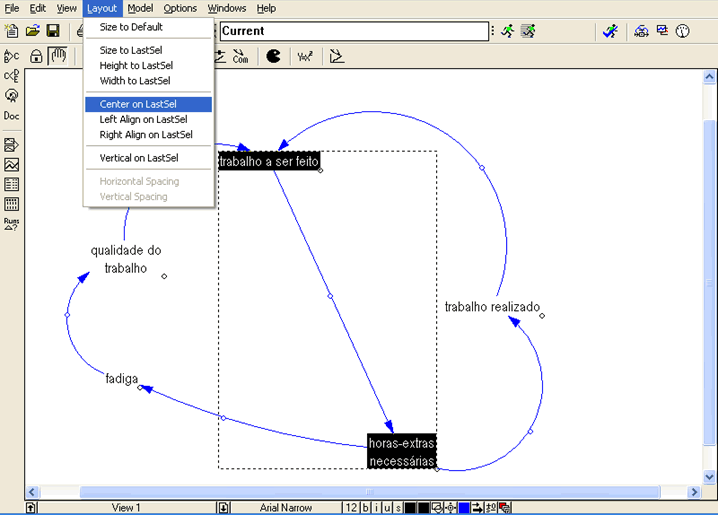719x516 pixels.
Task: Open the Graph analysis tool in sidebar
Action: tap(12, 165)
